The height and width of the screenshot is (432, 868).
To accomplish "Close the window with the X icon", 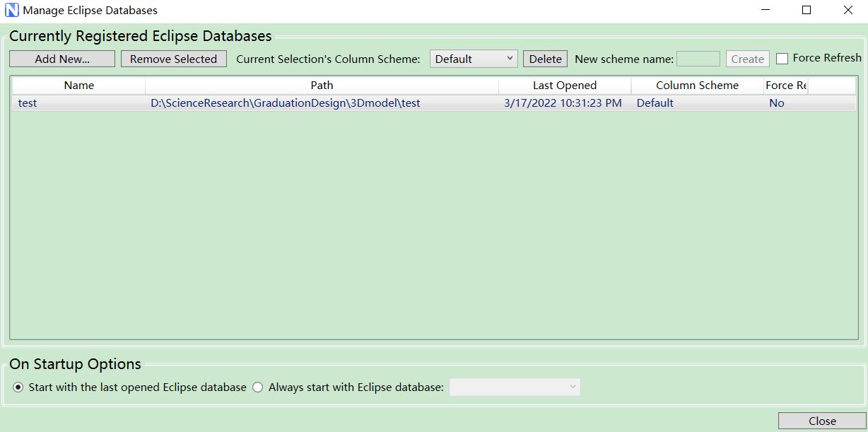I will [848, 11].
